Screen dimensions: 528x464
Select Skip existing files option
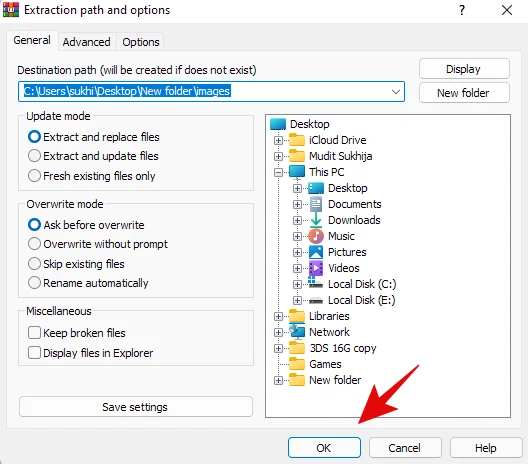(x=76, y=264)
